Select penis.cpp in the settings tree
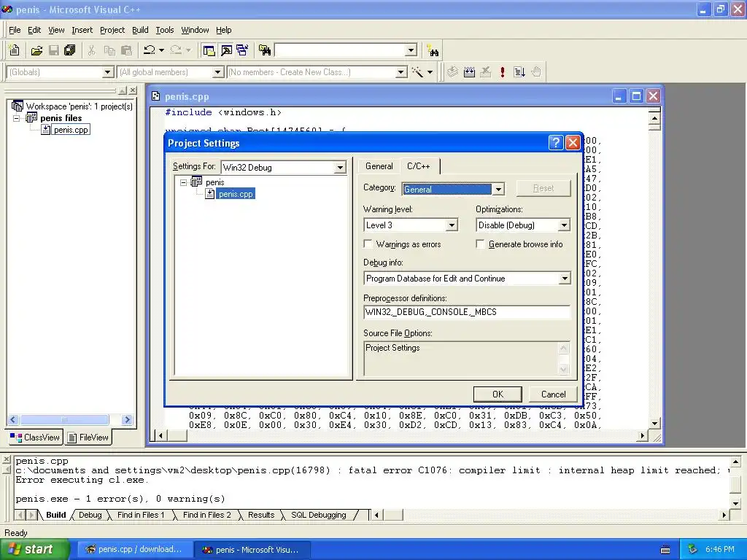747x560 pixels. [236, 194]
